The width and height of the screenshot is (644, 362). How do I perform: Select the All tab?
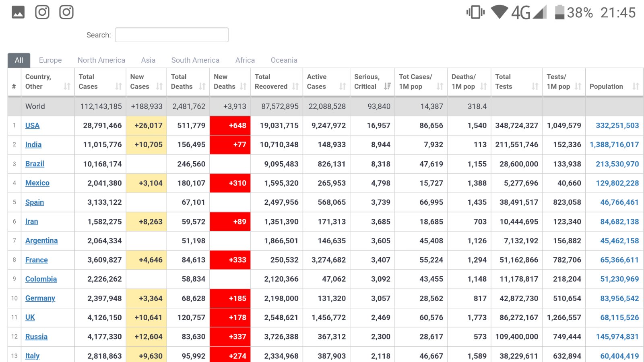(x=19, y=60)
